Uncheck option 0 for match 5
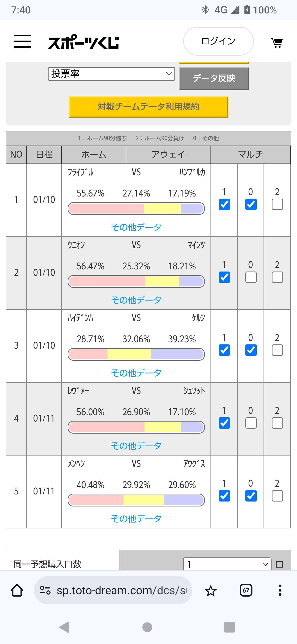Screen dimensions: 297x644 coord(251,496)
